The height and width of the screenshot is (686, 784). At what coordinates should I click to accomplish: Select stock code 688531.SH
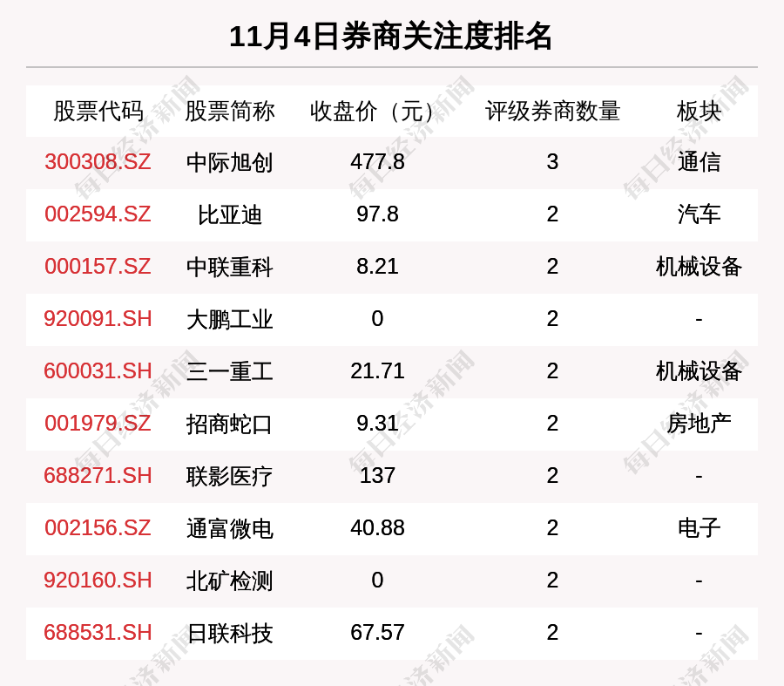coord(98,633)
